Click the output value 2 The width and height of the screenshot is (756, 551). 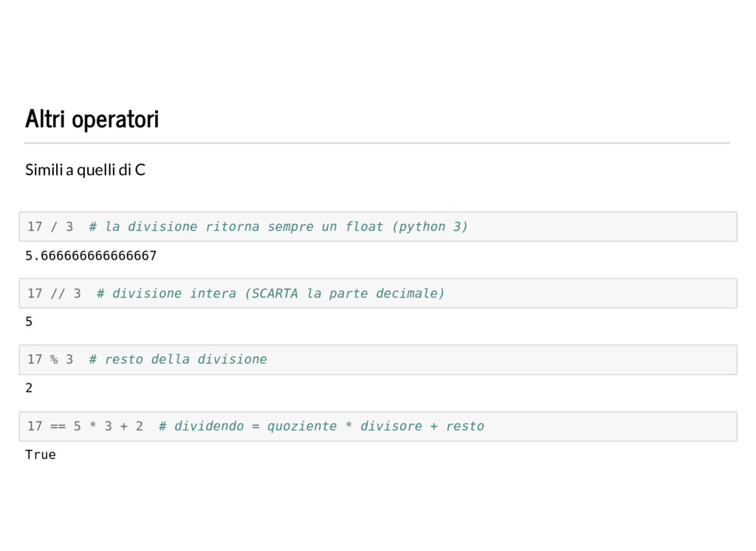29,388
